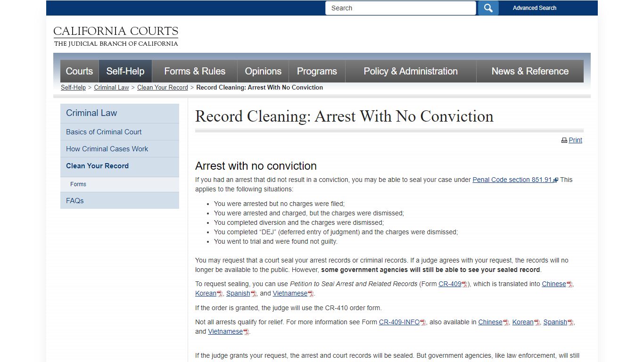
Task: Click inside the Search input field
Action: point(400,8)
